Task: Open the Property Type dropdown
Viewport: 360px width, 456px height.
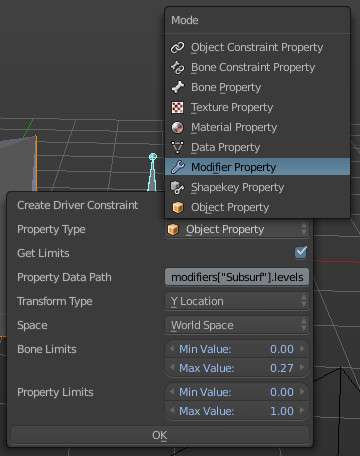Action: 237,229
